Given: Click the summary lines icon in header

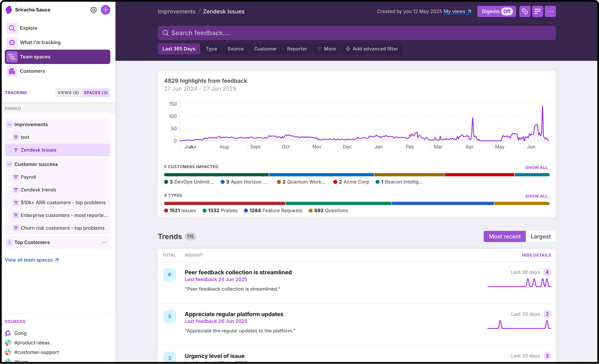Looking at the screenshot, I should [537, 12].
